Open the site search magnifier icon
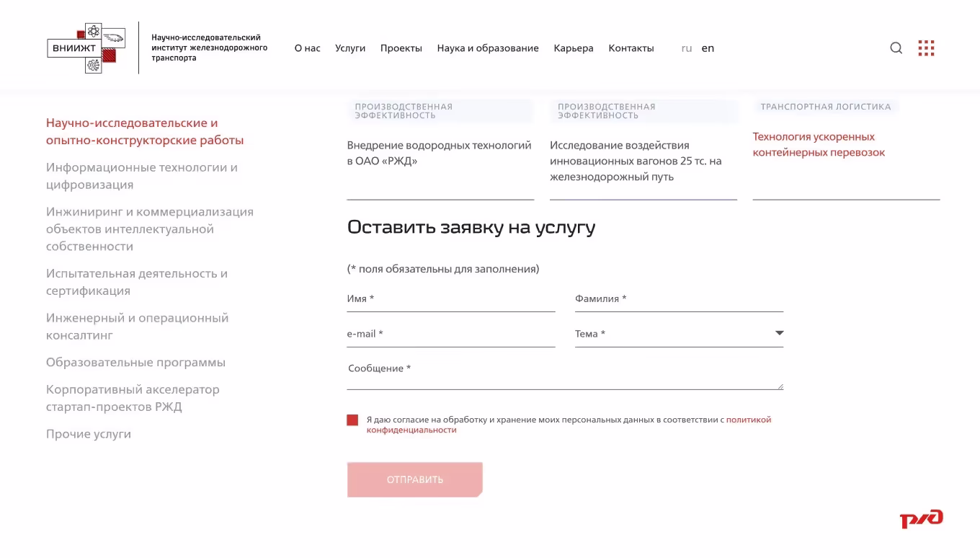The height and width of the screenshot is (558, 980). click(896, 48)
